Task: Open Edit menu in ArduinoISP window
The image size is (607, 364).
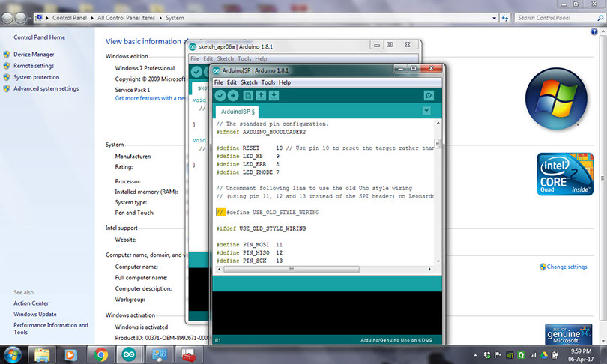Action: click(232, 82)
